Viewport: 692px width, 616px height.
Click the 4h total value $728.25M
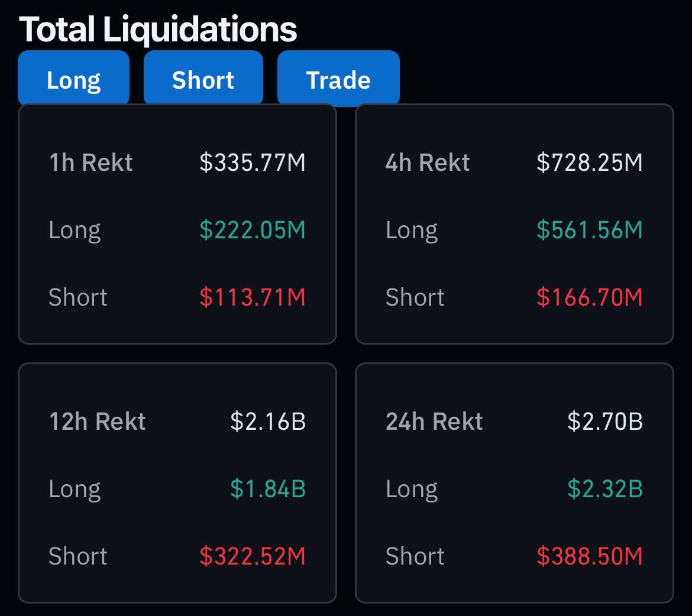tap(590, 163)
